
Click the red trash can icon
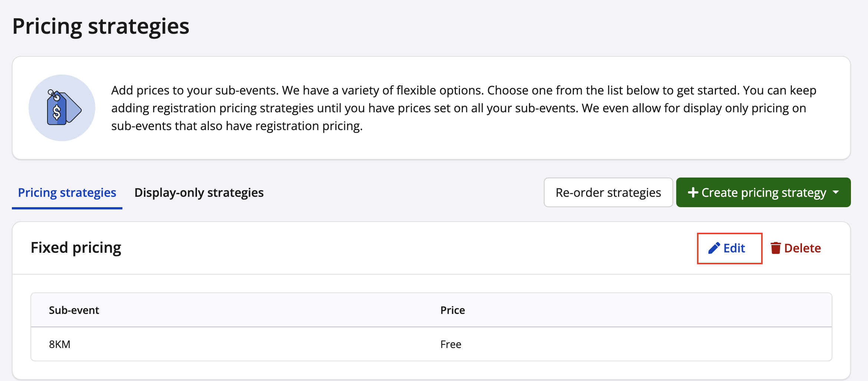[776, 248]
